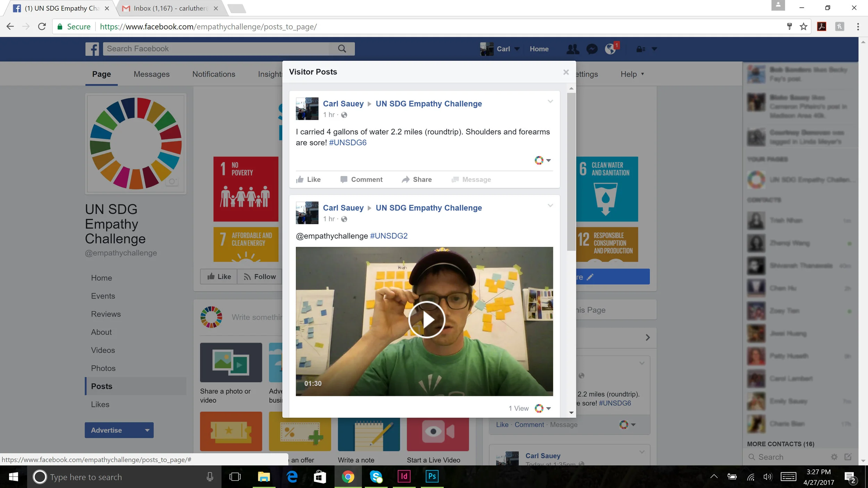Open the Help menu dropdown
868x488 pixels.
point(632,74)
